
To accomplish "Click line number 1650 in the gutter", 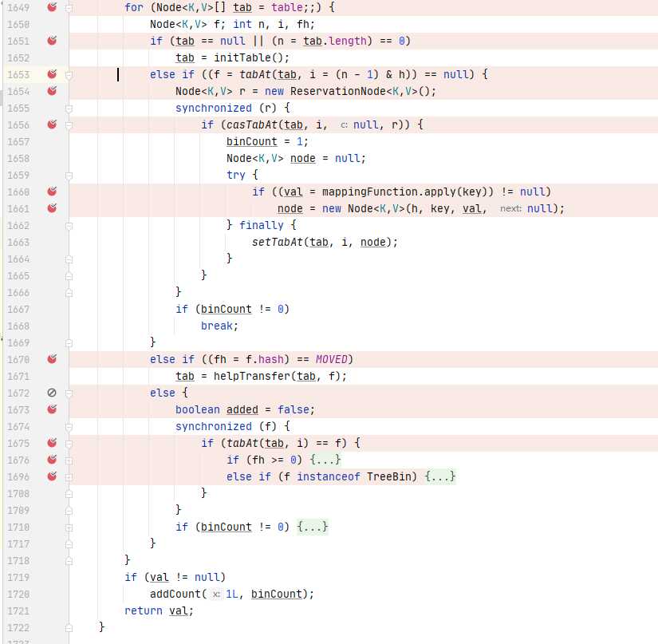I will pyautogui.click(x=18, y=25).
